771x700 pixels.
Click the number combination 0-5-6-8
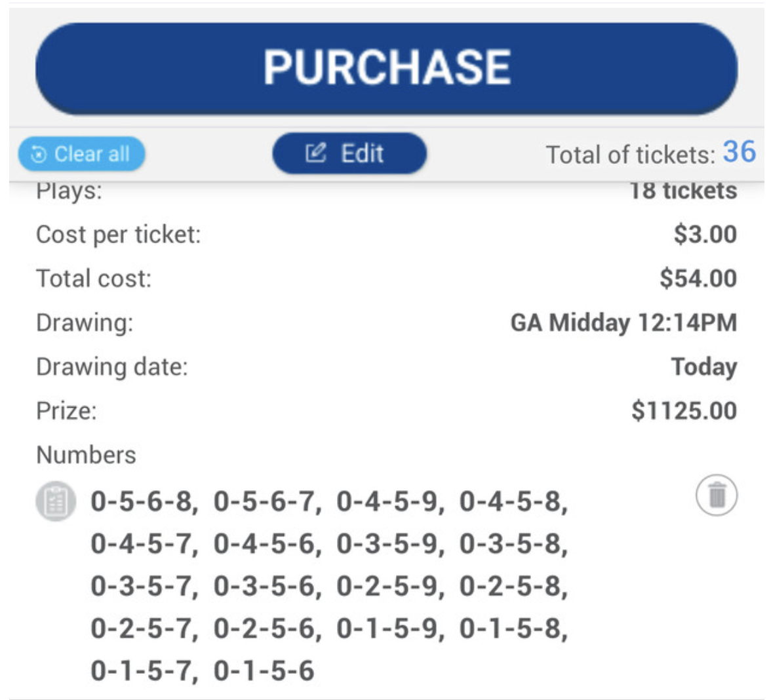pos(142,502)
